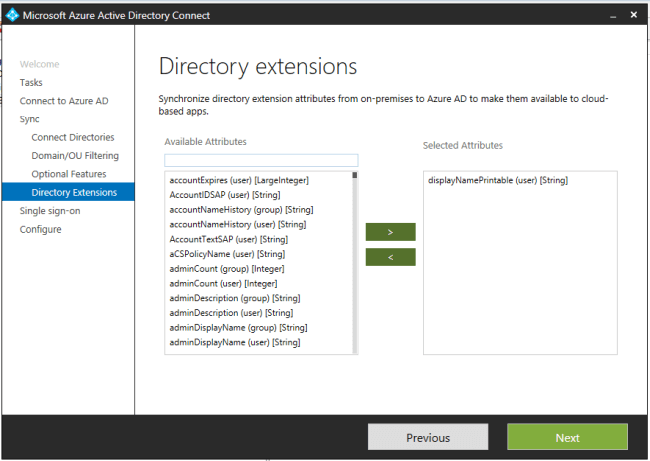Open the Tasks step
Screen dimensions: 650x461
pos(31,82)
